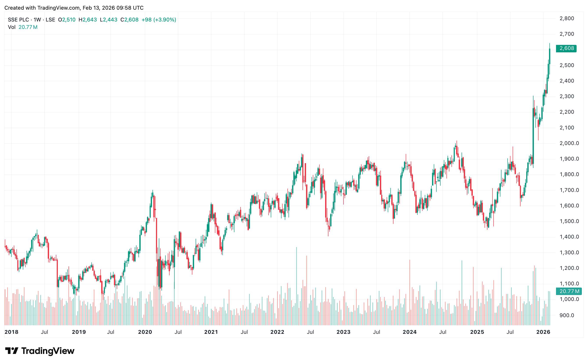Click the 2022 year label on time axis
Image resolution: width=588 pixels, height=364 pixels.
coord(277,332)
